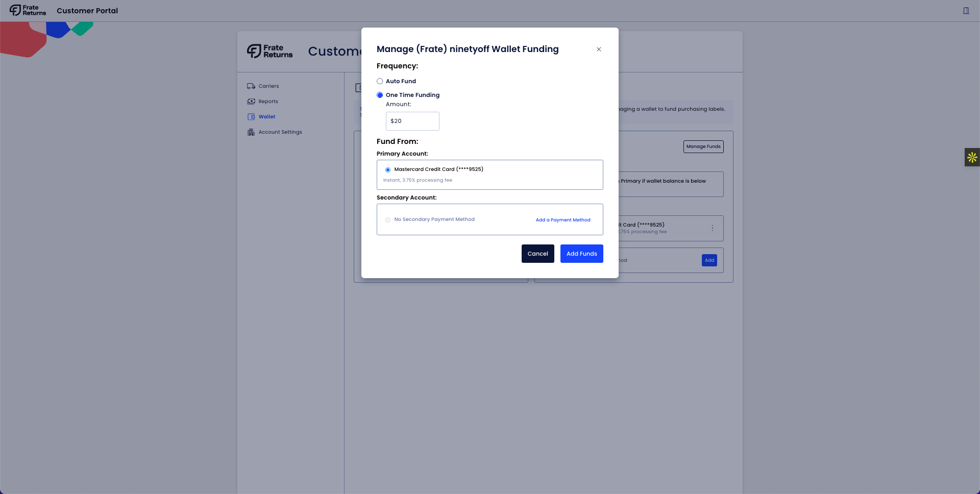
Task: Click the Reports icon in sidebar
Action: [x=251, y=102]
